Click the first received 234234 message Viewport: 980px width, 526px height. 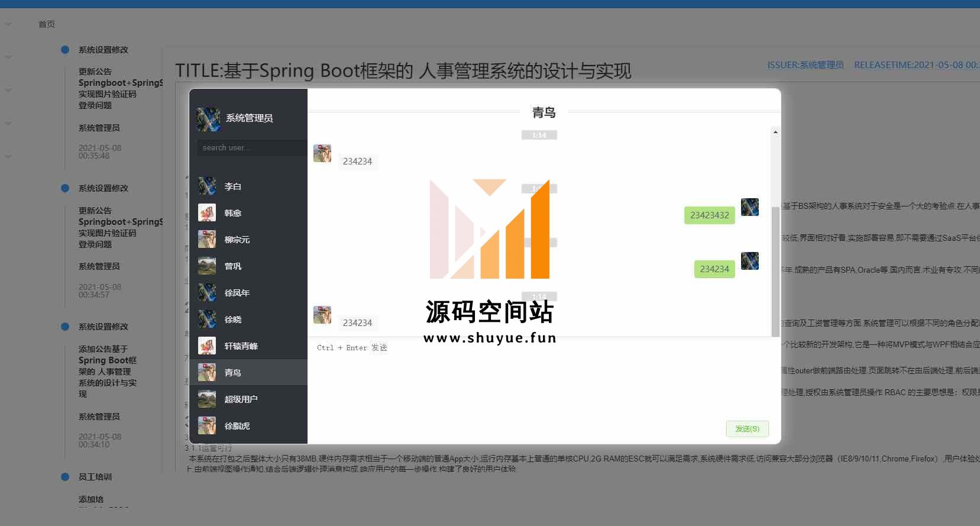(x=358, y=162)
